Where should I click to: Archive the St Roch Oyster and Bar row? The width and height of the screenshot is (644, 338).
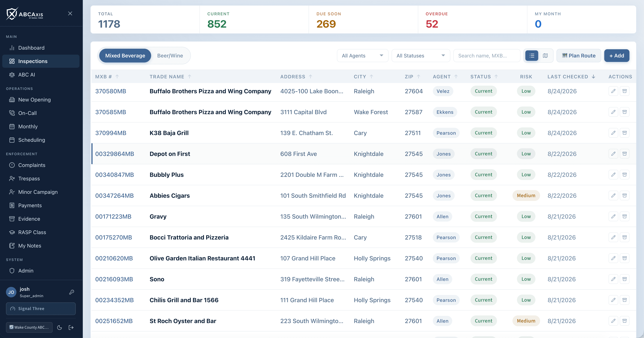[624, 321]
